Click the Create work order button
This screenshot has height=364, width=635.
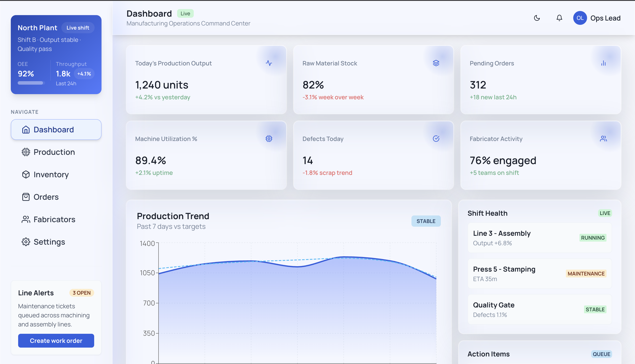click(x=56, y=340)
